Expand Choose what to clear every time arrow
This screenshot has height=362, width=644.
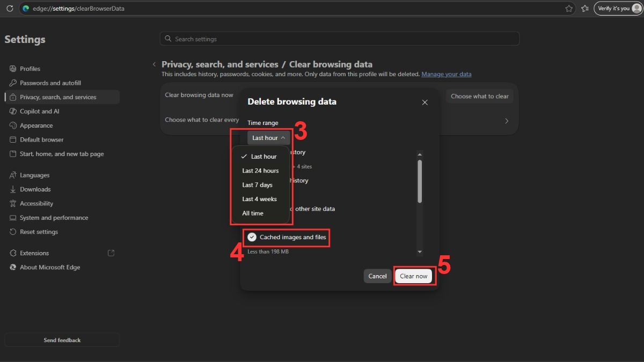coord(506,121)
